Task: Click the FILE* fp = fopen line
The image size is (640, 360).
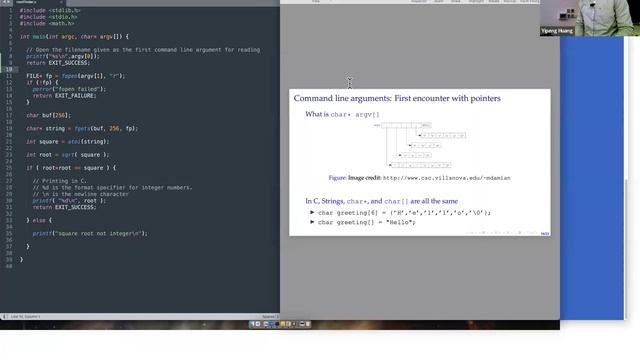Action: [76, 76]
